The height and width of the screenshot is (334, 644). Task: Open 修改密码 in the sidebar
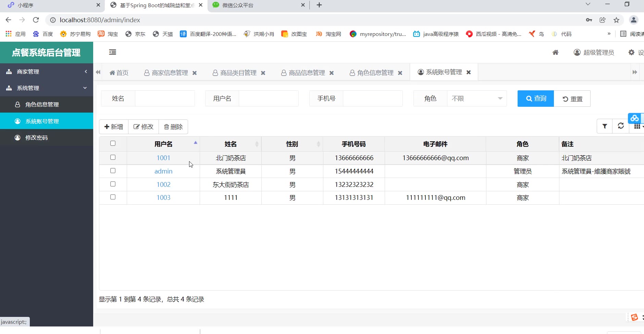click(x=36, y=138)
